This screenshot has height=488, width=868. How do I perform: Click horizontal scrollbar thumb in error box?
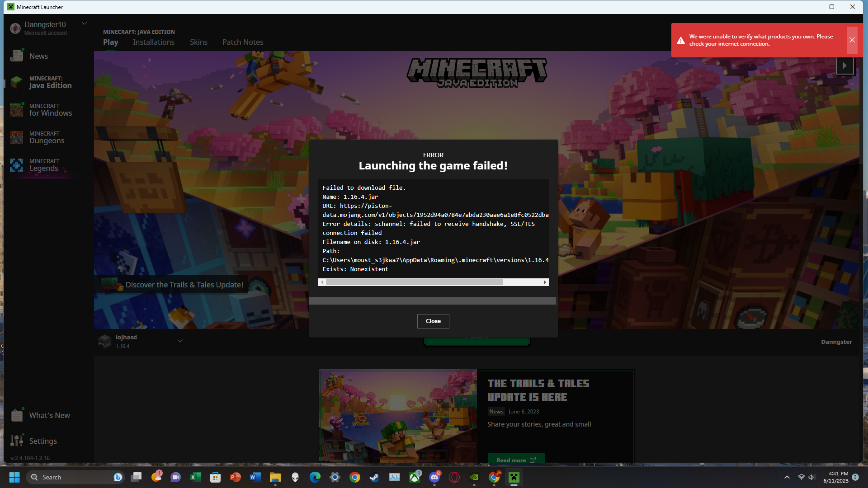(x=414, y=282)
